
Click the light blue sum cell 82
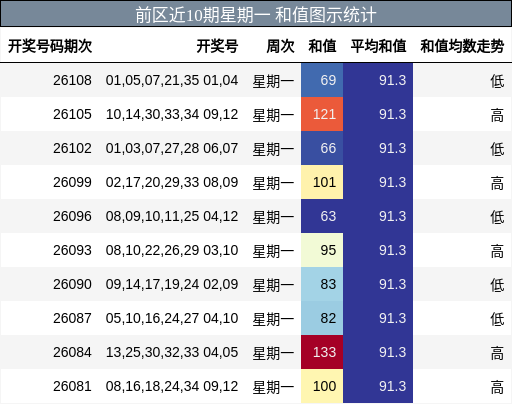tap(322, 318)
